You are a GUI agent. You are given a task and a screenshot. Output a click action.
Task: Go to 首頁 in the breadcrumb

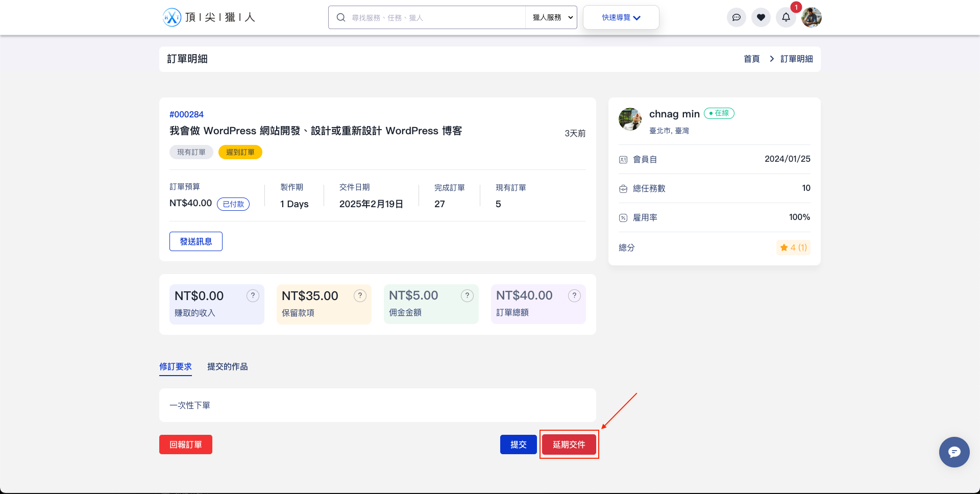[x=751, y=59]
